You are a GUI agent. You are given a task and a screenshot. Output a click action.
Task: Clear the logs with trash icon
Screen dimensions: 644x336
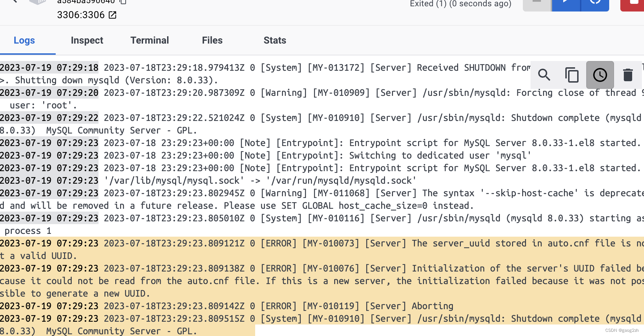[x=628, y=75]
